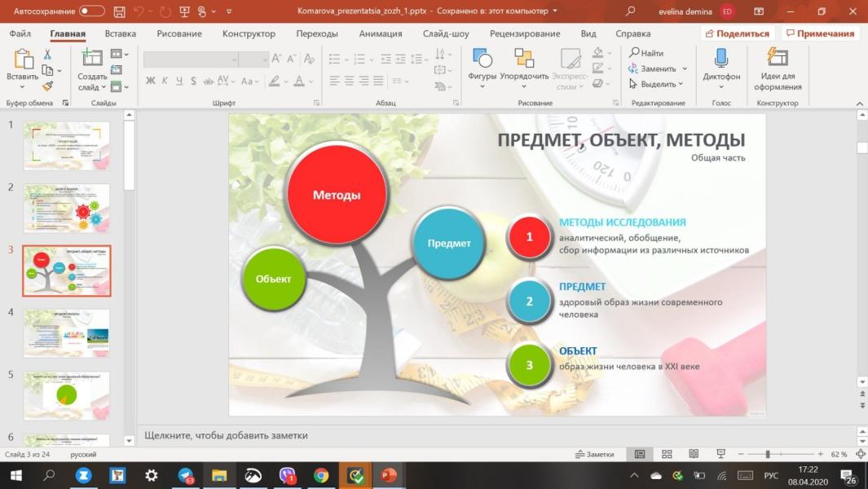The width and height of the screenshot is (868, 489).
Task: Switch to slide sorter view icon
Action: 667,454
